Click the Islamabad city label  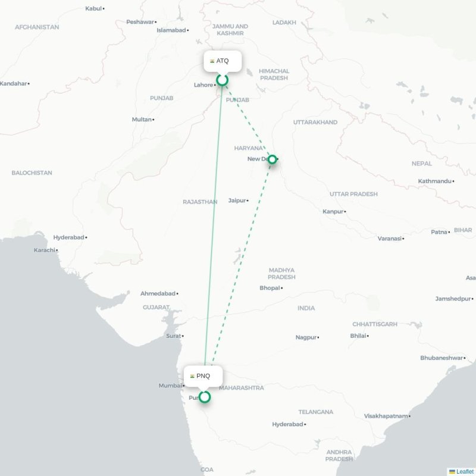coord(171,30)
